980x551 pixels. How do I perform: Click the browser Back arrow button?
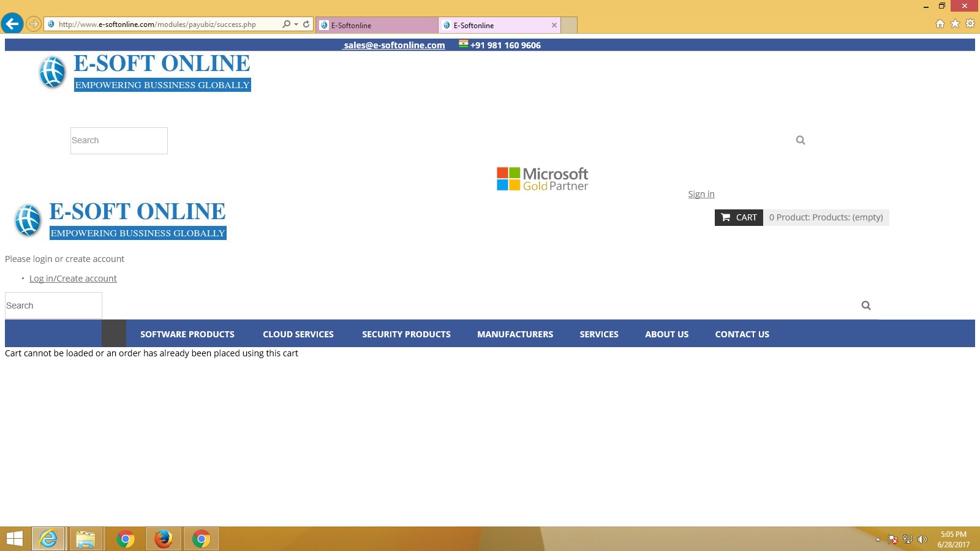click(x=12, y=24)
